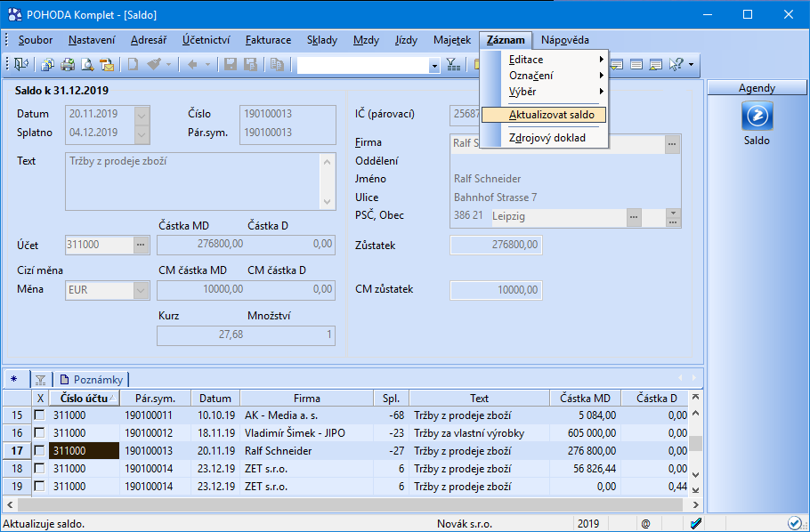Viewport: 810px width, 532px height.
Task: Click the toolbar panel icon with yellow down arrow
Action: click(x=617, y=64)
